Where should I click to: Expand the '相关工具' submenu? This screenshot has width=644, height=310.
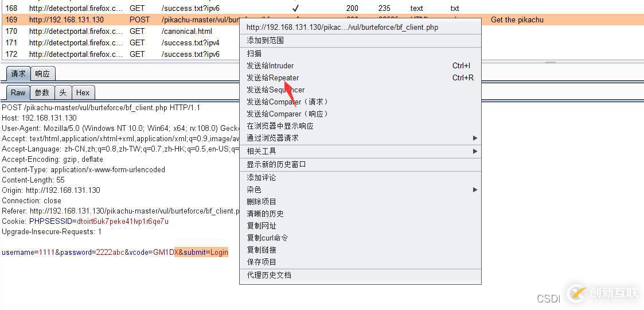360,152
